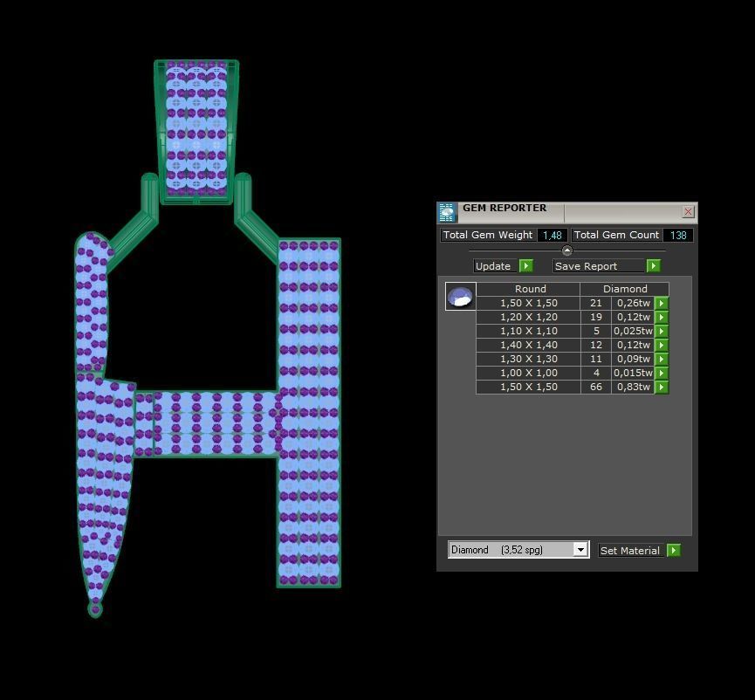Select the 1,10 X 1,10 size cell
Image resolution: width=755 pixels, height=700 pixels.
tap(528, 331)
